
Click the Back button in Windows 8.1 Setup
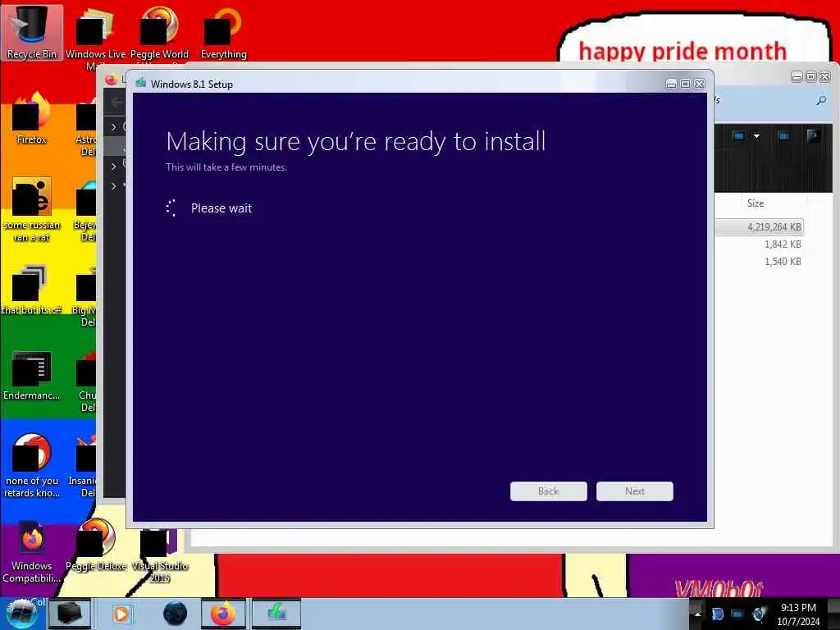pyautogui.click(x=548, y=491)
